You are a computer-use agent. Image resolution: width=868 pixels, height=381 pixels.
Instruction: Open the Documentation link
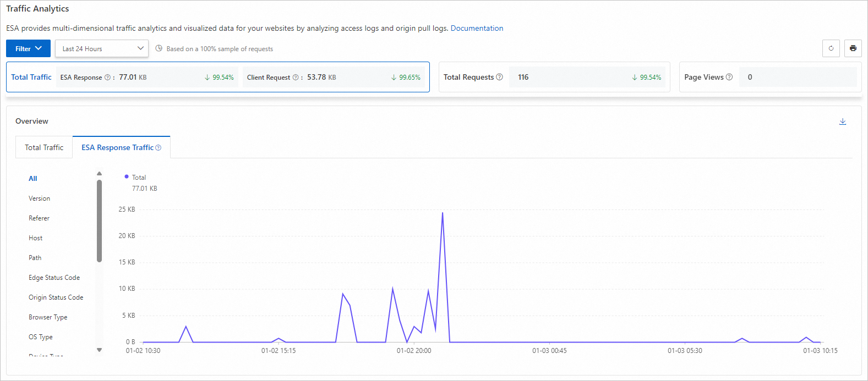coord(477,28)
